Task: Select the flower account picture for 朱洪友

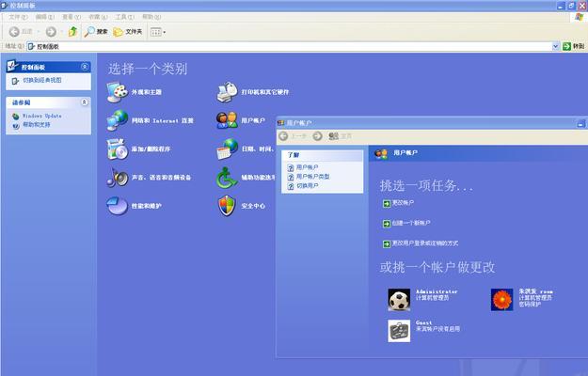Action: [x=501, y=300]
